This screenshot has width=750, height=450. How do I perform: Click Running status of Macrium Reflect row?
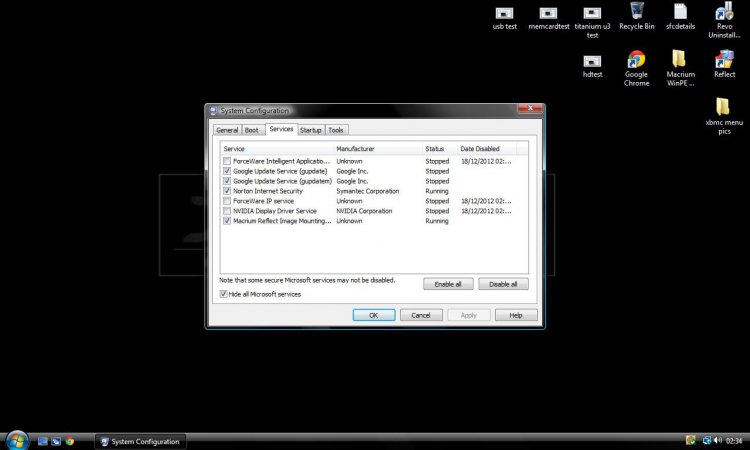coord(437,221)
